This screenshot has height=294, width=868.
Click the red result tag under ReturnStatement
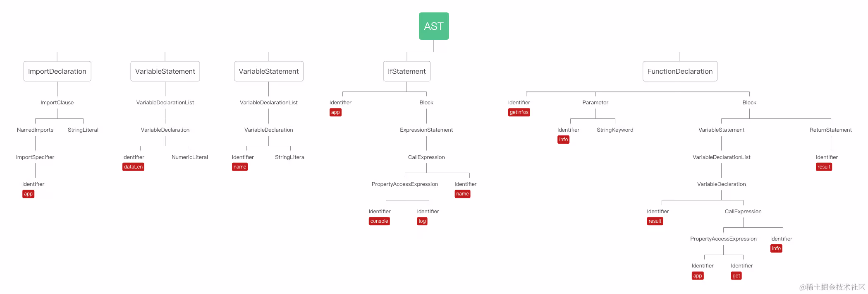(824, 167)
